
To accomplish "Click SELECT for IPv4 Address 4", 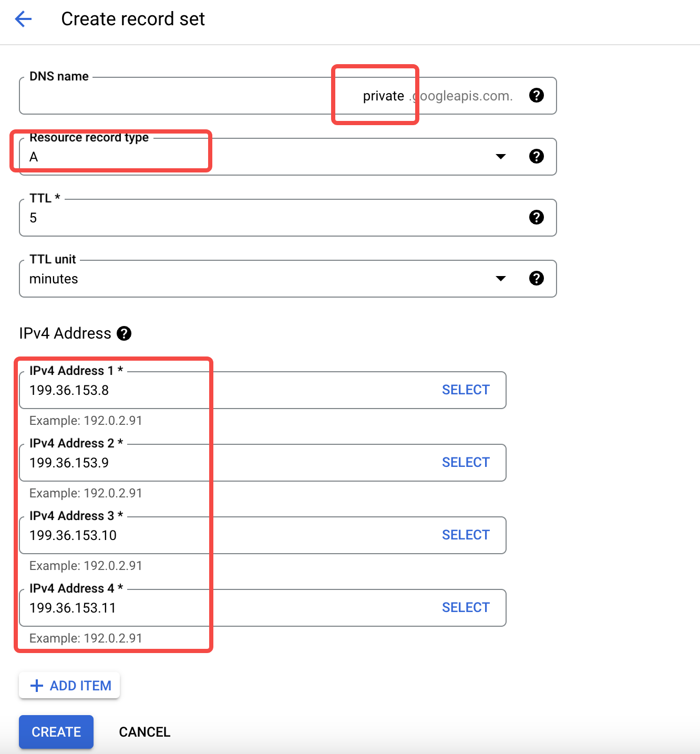I will tap(466, 607).
